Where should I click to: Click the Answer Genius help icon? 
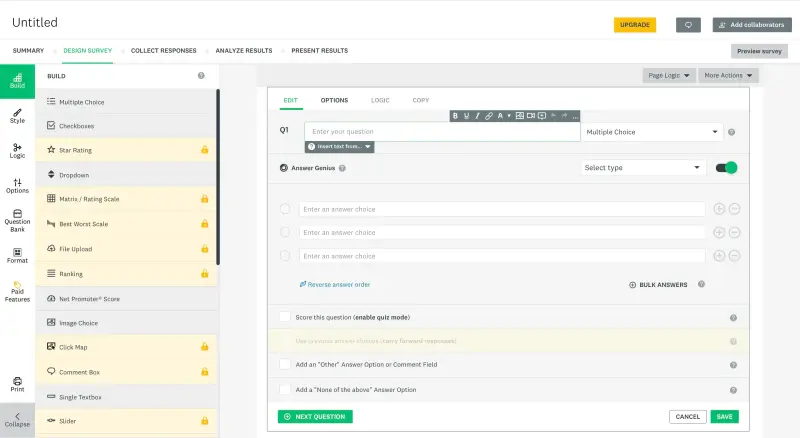coord(342,168)
